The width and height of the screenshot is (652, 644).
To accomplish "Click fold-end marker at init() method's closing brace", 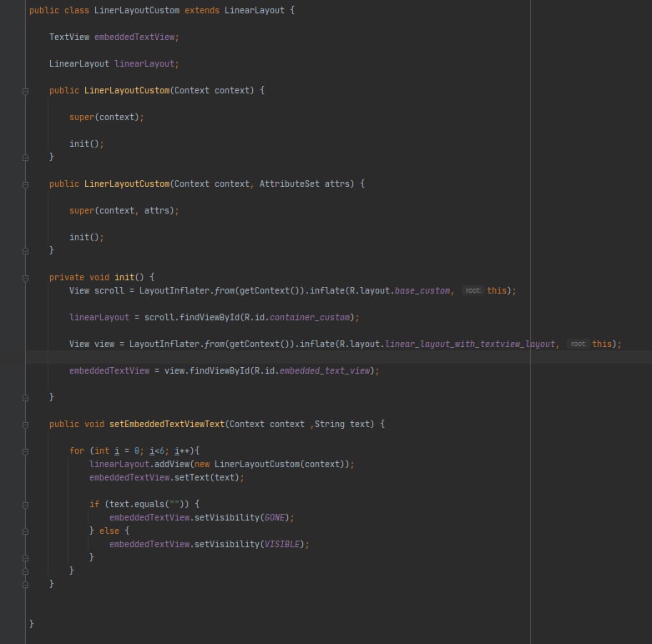I will coord(25,398).
